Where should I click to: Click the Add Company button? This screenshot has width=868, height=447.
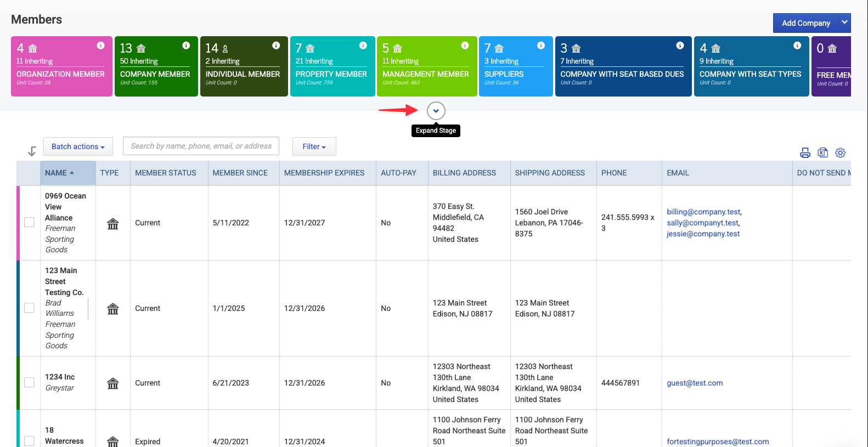pyautogui.click(x=805, y=23)
